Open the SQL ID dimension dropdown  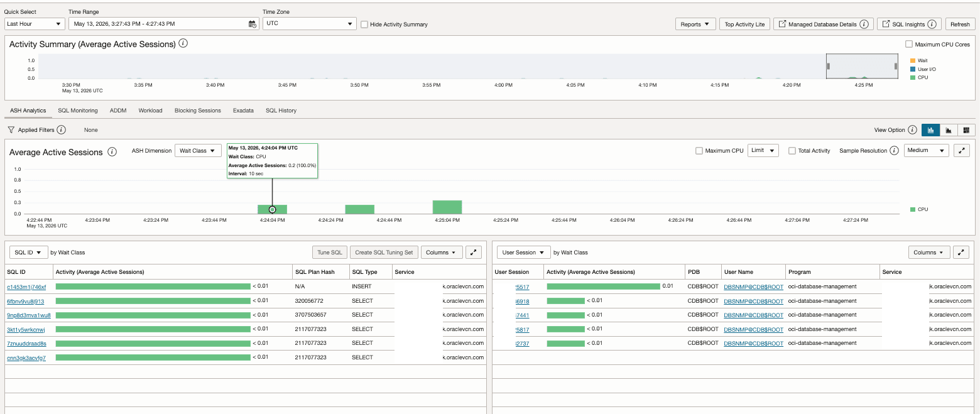29,252
